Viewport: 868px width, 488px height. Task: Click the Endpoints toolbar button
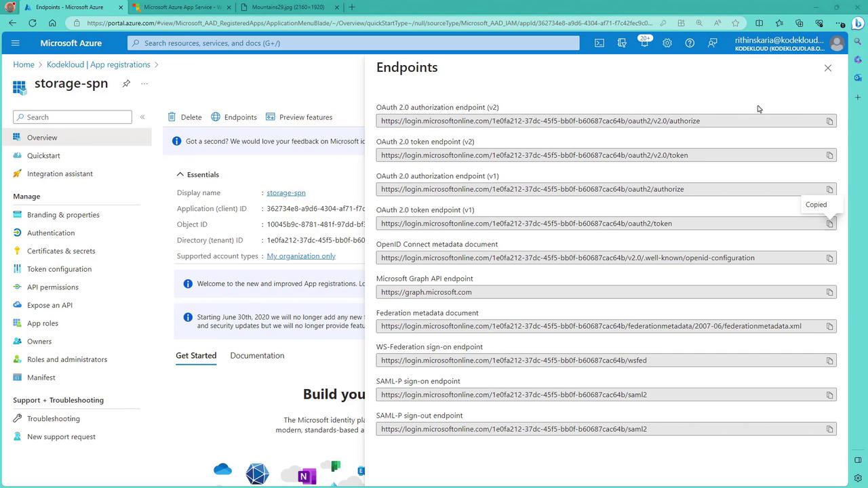(x=234, y=117)
